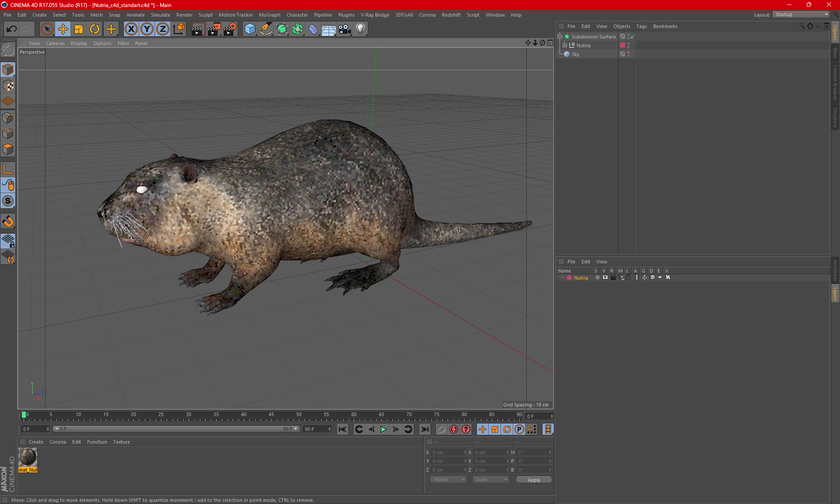Toggle Nutria layer Solo dot
The width and height of the screenshot is (840, 504).
tap(597, 278)
